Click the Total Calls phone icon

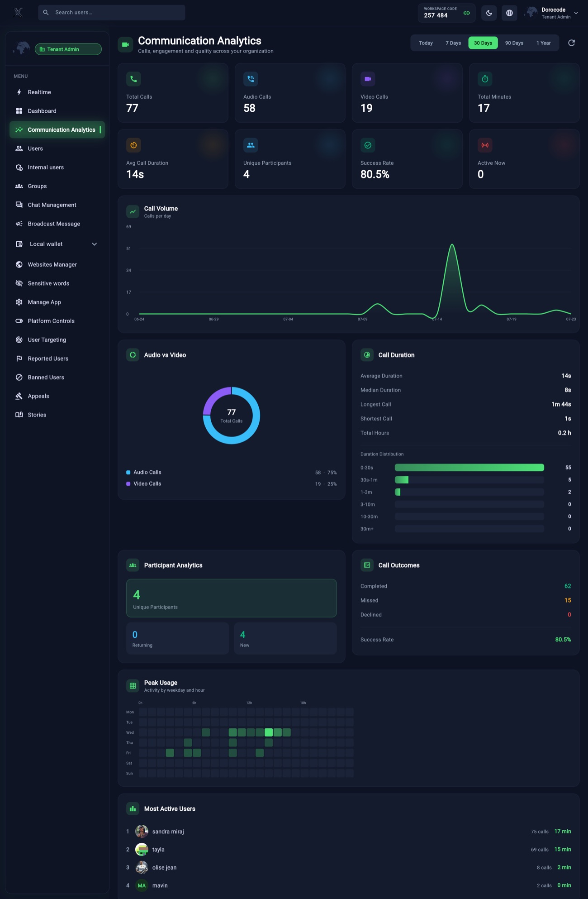coord(133,79)
